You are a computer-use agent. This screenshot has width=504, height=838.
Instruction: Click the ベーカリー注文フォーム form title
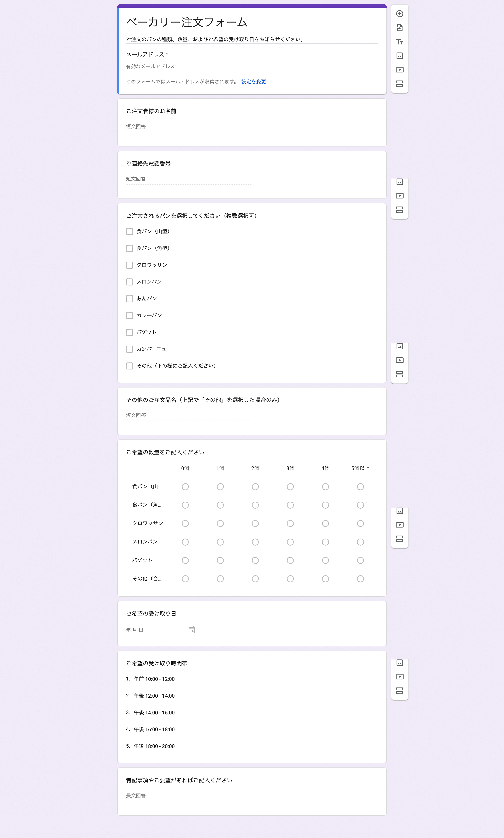186,22
